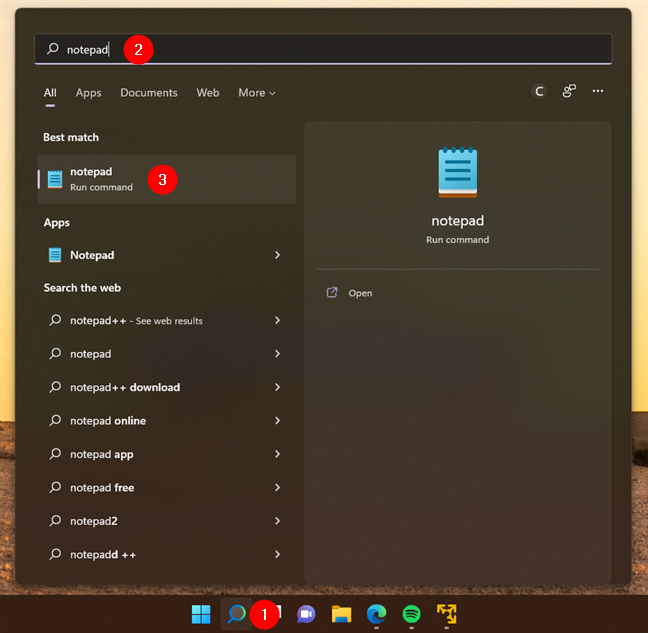648x633 pixels.
Task: Select the notepad free suggestion
Action: 102,488
